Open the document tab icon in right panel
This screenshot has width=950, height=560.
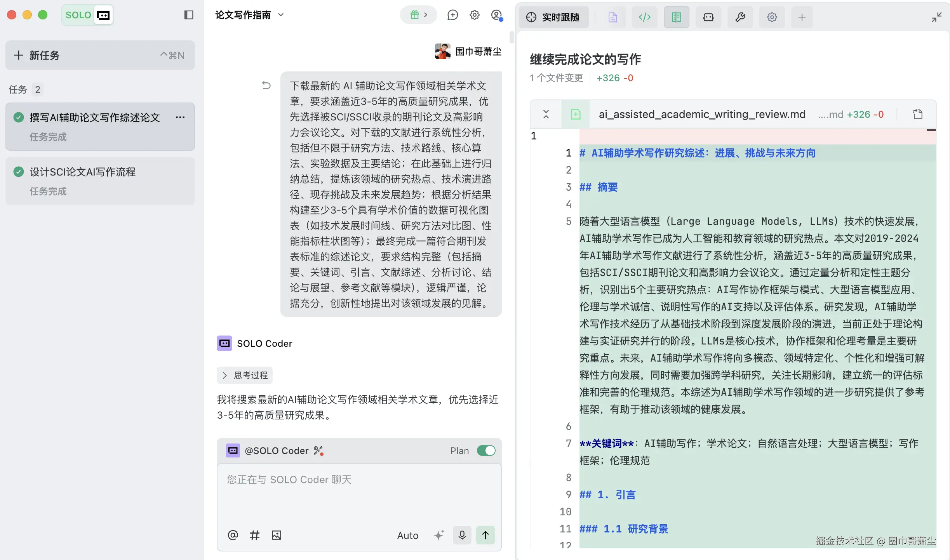pos(612,17)
